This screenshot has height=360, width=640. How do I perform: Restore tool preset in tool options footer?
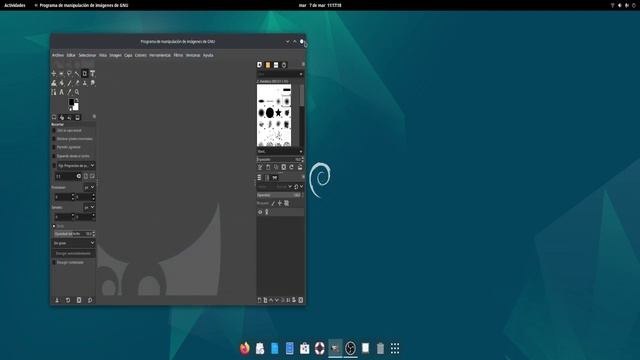[68, 300]
